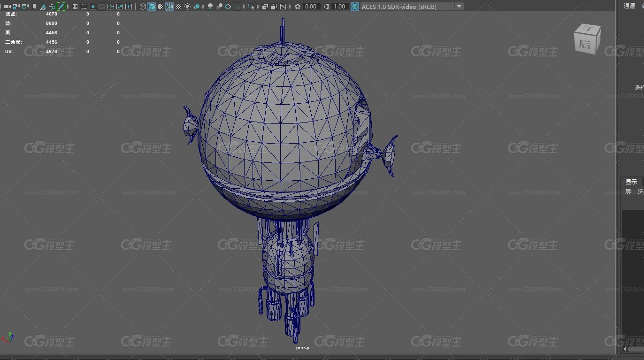Click the XYZ axis indicator

point(8,337)
